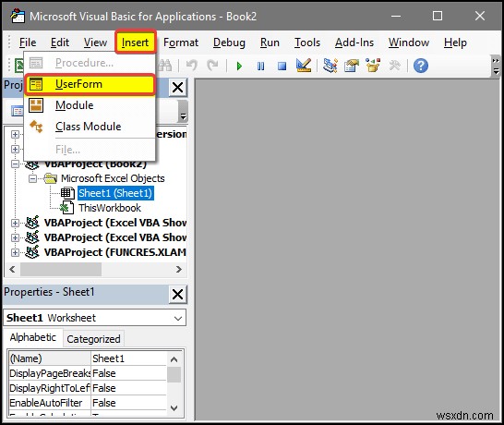Click the UserForm icon in the menu
Screen dimensions: 504x425
coord(36,85)
